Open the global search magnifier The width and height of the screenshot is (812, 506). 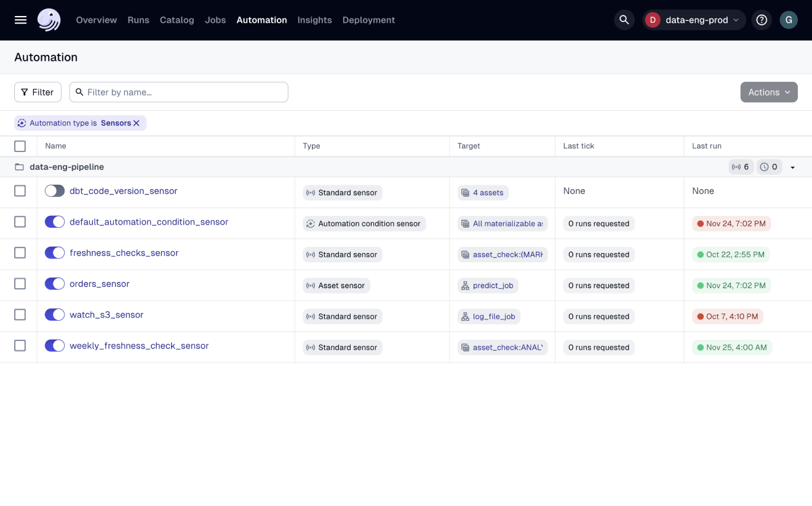pos(624,19)
